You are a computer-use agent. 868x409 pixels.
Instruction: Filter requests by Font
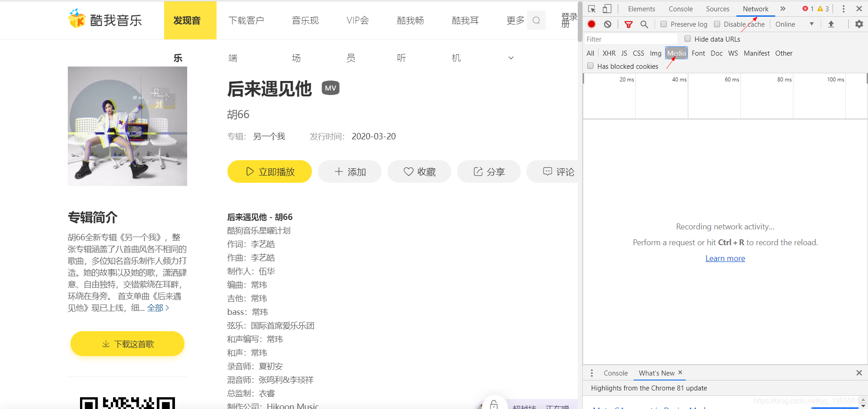coord(698,53)
